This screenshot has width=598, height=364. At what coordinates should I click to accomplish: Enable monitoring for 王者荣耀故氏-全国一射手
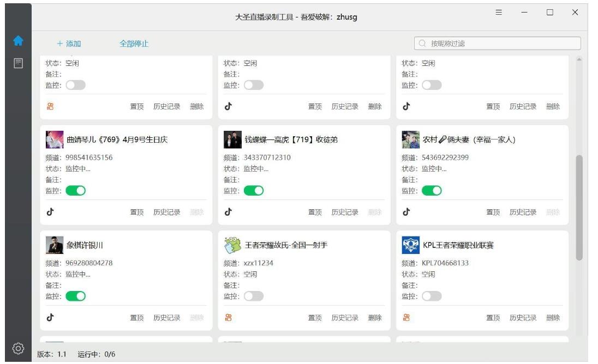click(254, 296)
